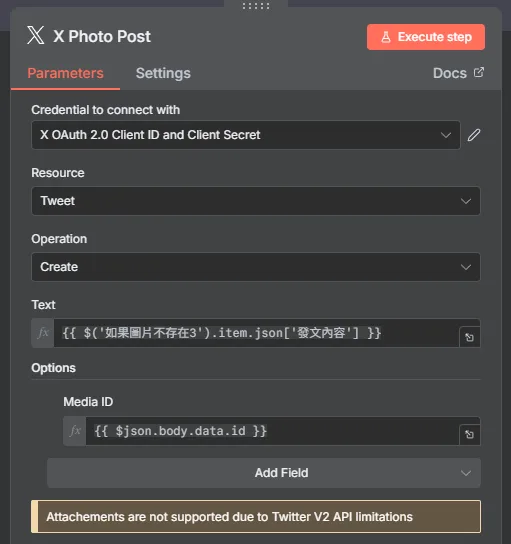Click the fx icon beside Media ID

75,431
